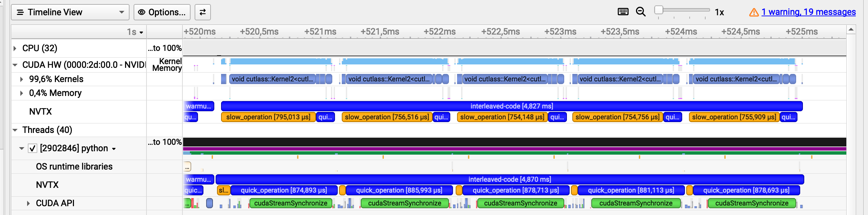Click the scroll up arrow of timeline

pos(851,30)
